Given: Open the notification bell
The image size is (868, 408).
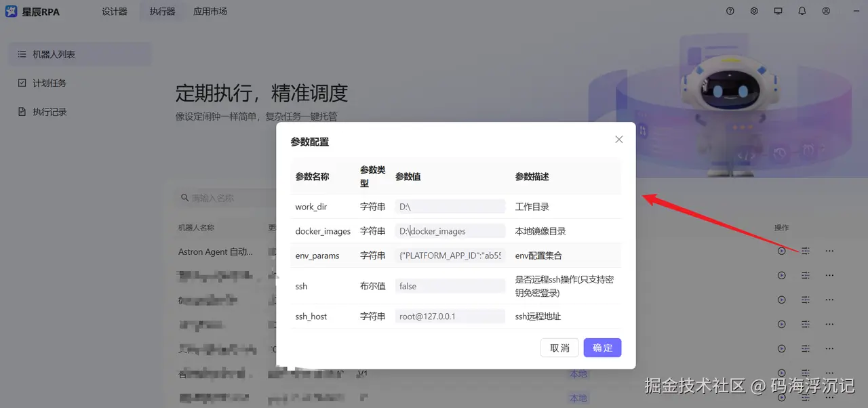Looking at the screenshot, I should click(x=802, y=12).
